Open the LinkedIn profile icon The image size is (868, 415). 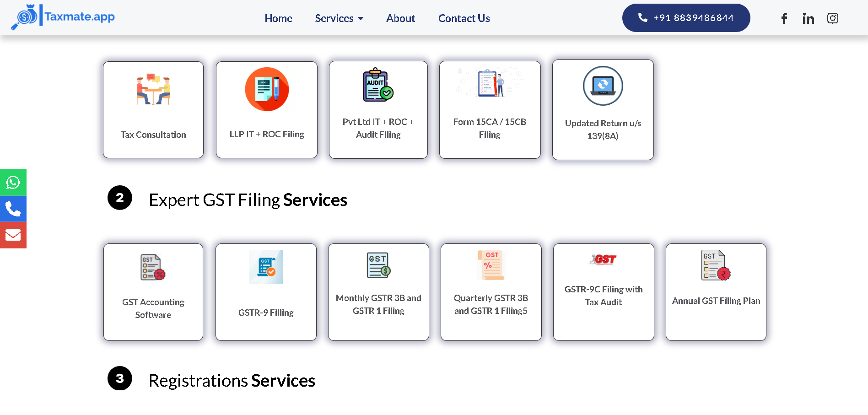808,18
